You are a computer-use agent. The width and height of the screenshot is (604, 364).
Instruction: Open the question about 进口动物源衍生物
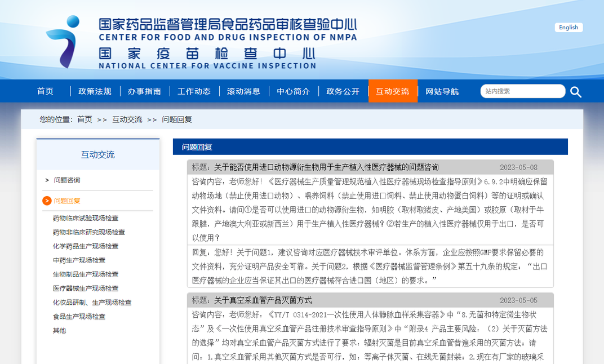[326, 167]
